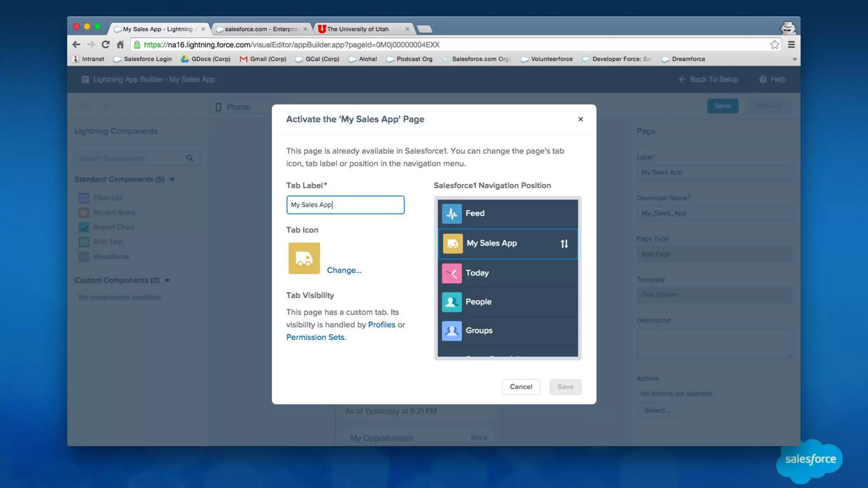This screenshot has width=868, height=488.
Task: Collapse Custom Components section arrow
Action: 167,280
